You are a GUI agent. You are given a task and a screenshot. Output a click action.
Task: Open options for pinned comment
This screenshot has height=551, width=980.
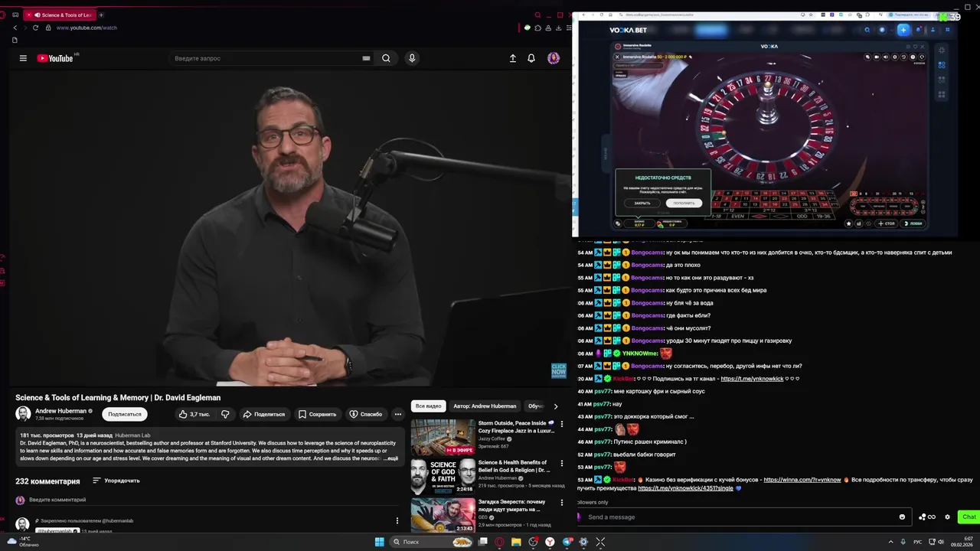tap(397, 521)
